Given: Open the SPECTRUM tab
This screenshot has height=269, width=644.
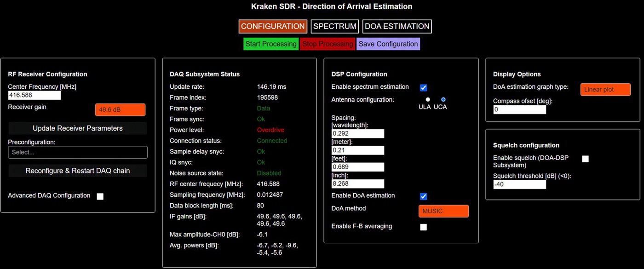Looking at the screenshot, I should [x=335, y=26].
